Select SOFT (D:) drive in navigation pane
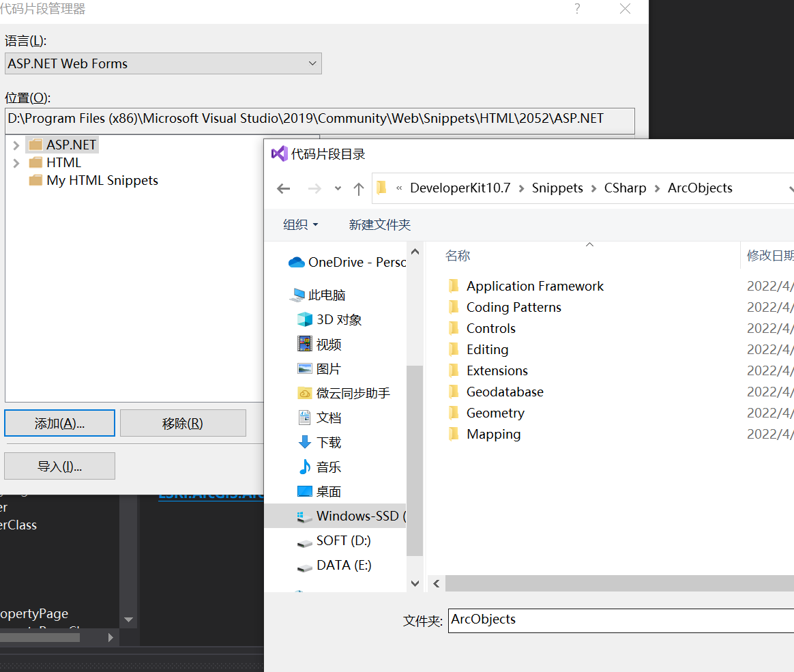Viewport: 794px width, 672px height. click(334, 541)
